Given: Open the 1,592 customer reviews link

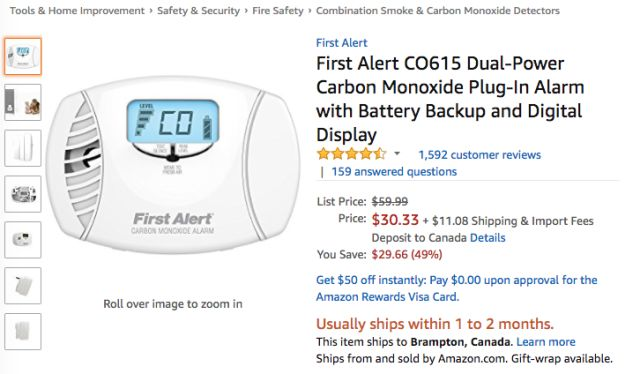Looking at the screenshot, I should tap(480, 155).
